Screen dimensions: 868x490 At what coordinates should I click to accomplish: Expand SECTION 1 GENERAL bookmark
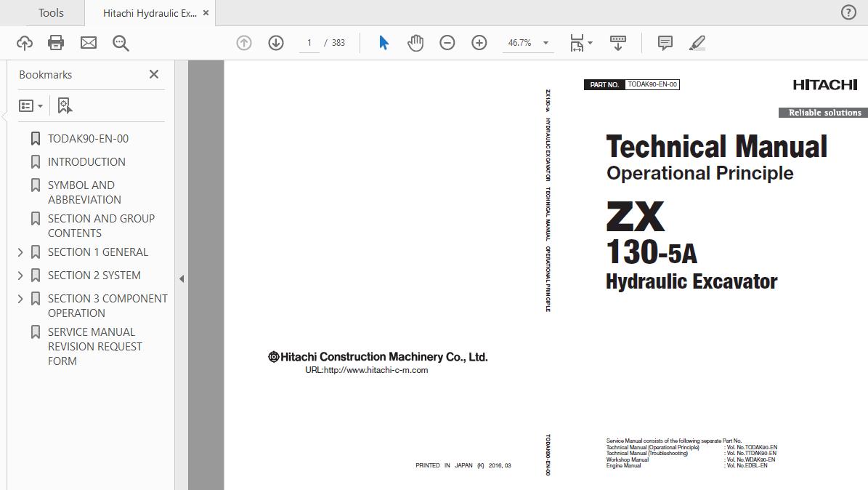point(20,252)
